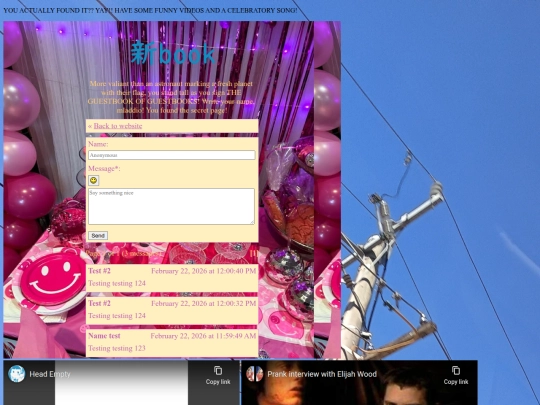Click the GUESTBOOK OF GUESTBOOKS intro paragraph

pyautogui.click(x=172, y=97)
